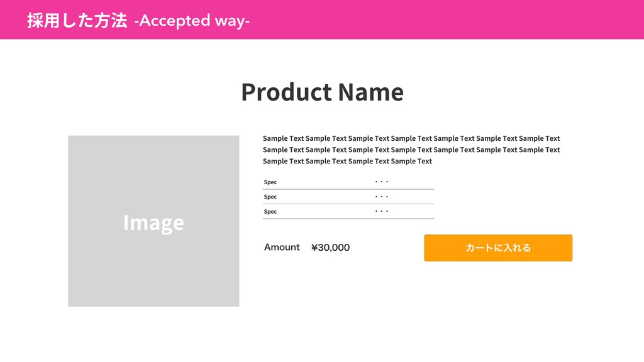The width and height of the screenshot is (644, 362).
Task: Click the word Name in the heading
Action: pos(371,92)
